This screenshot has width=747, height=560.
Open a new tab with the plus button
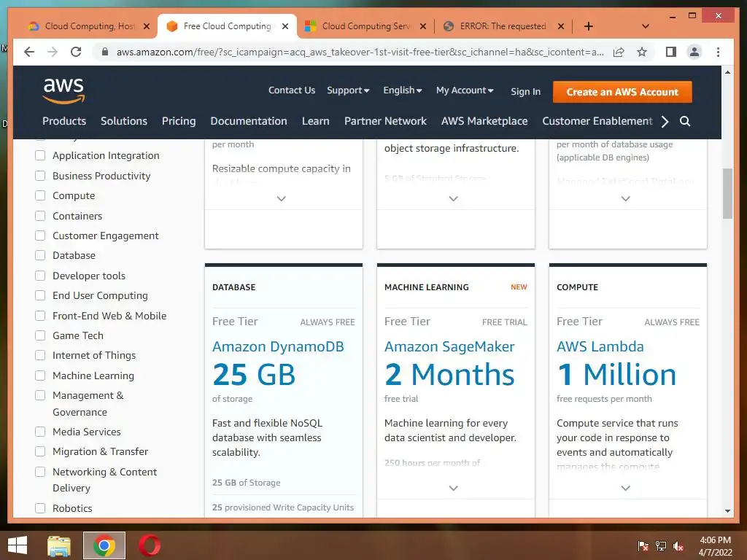coord(589,26)
